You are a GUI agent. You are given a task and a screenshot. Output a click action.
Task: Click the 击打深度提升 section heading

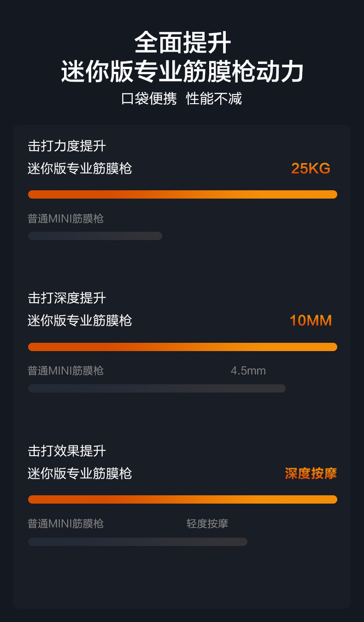[67, 299]
